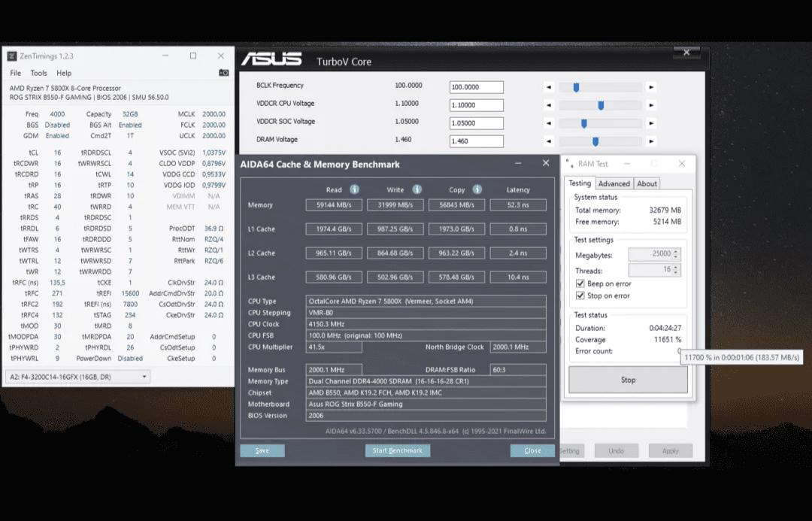Screen dimensions: 812x521
Task: Click the VDDCR SOC Voltage slider handle
Action: pyautogui.click(x=583, y=123)
